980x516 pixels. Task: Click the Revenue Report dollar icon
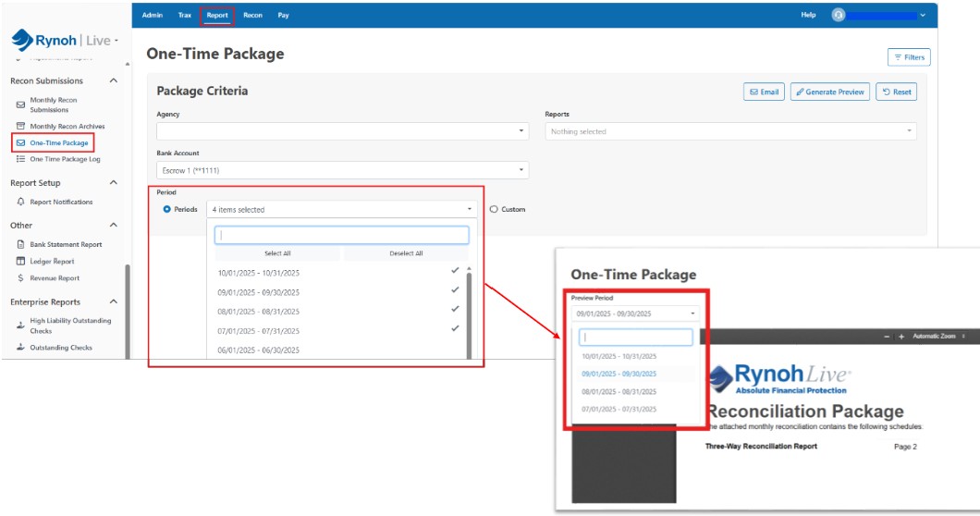point(20,278)
